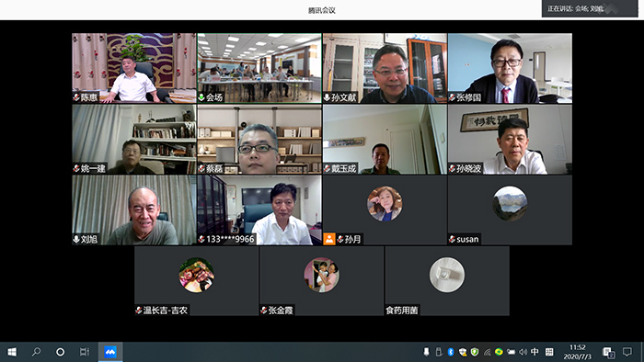Click the Bluetooth tray icon

(451, 352)
